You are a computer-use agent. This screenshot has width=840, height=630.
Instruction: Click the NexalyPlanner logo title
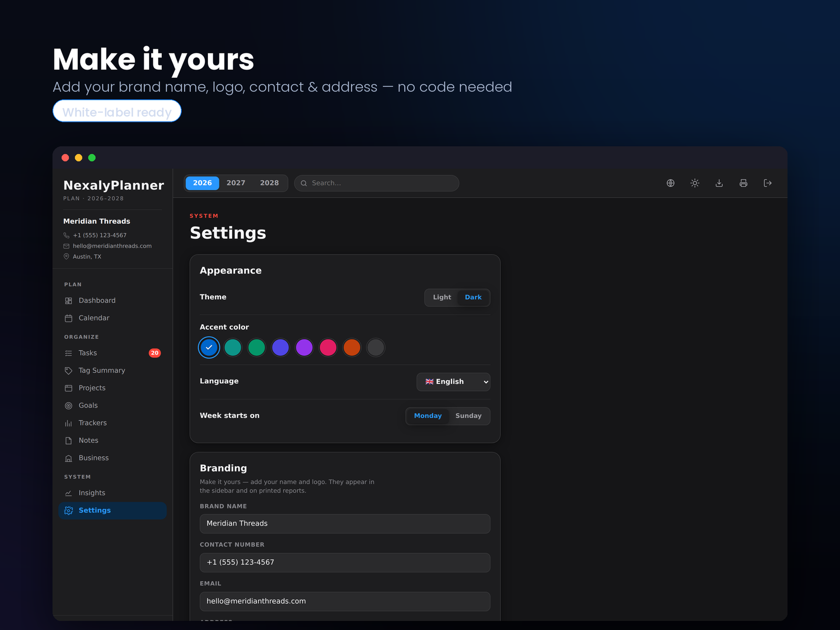pyautogui.click(x=114, y=185)
